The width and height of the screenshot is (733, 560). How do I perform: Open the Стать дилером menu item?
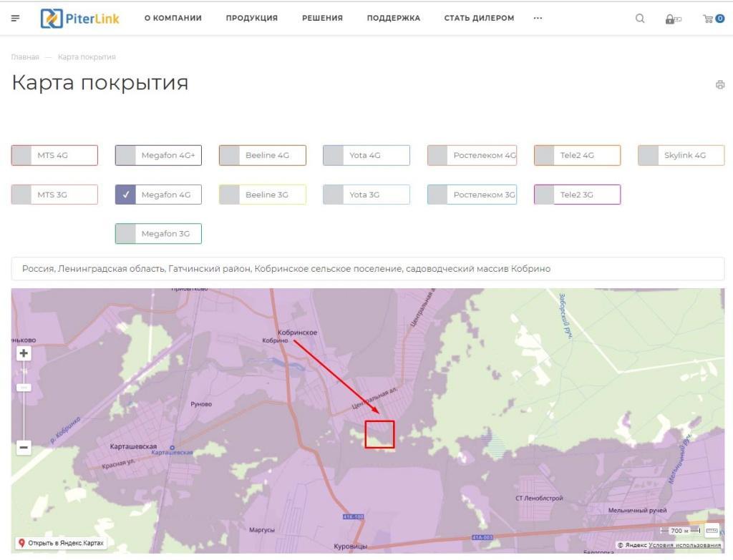479,18
